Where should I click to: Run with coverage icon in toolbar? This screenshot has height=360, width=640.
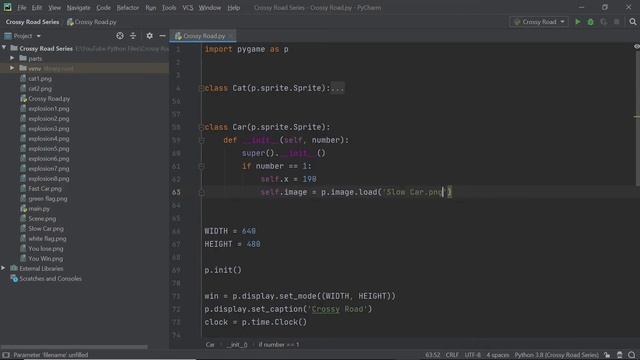pos(604,22)
